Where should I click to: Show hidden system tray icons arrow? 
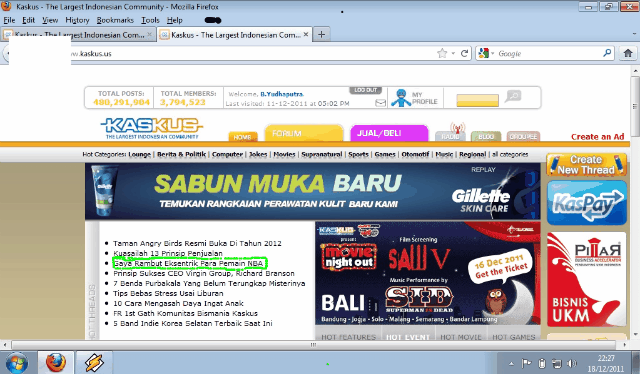click(511, 363)
